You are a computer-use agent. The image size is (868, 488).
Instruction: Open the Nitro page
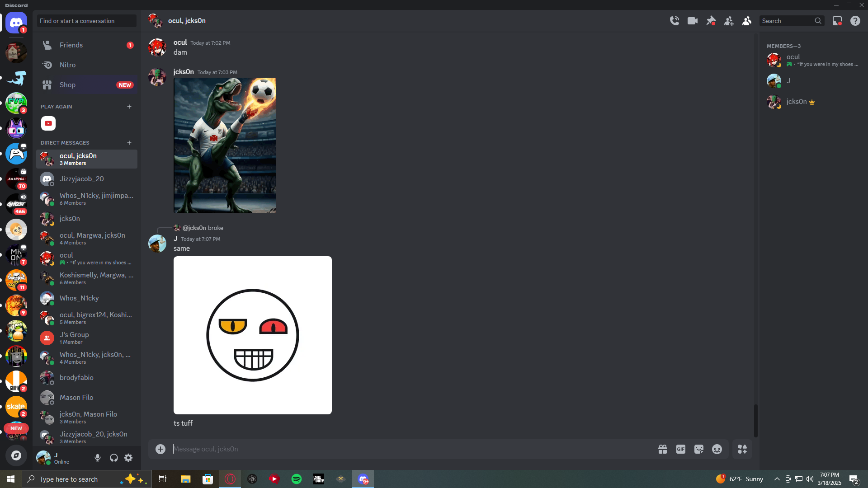click(87, 65)
